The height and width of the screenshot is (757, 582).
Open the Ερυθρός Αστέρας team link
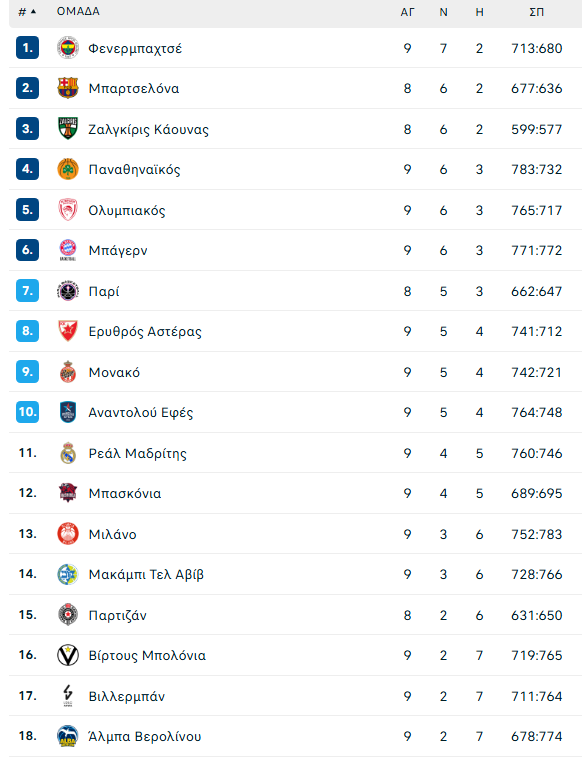coord(145,332)
